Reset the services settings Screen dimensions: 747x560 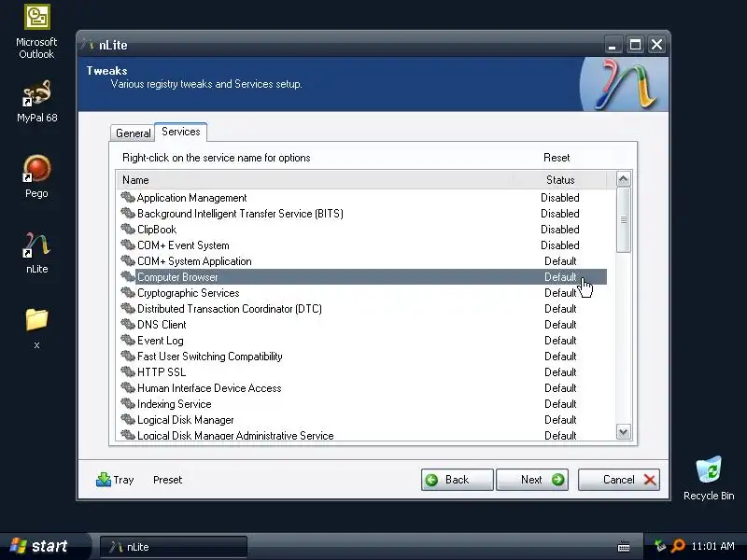(x=557, y=158)
